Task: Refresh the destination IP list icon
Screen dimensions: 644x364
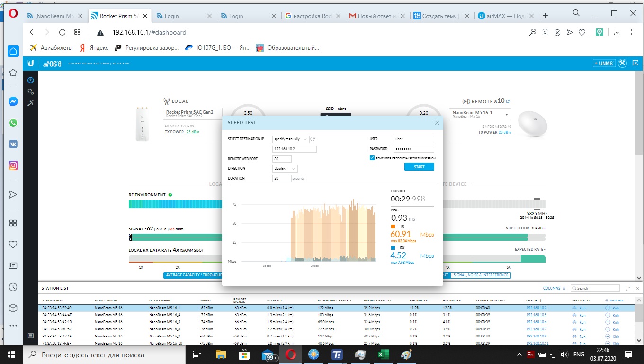Action: [313, 139]
